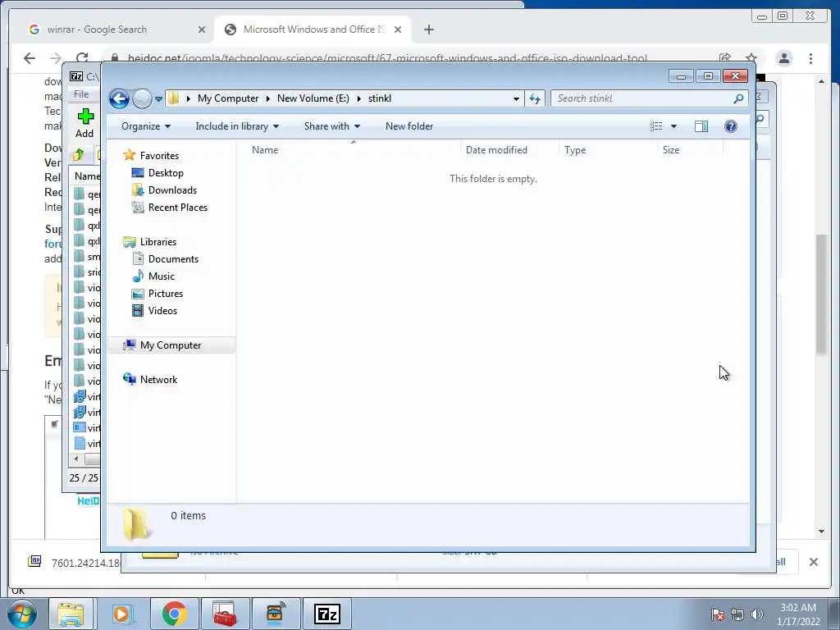This screenshot has width=840, height=630.
Task: Select My Computer in navigation pane
Action: pyautogui.click(x=171, y=345)
